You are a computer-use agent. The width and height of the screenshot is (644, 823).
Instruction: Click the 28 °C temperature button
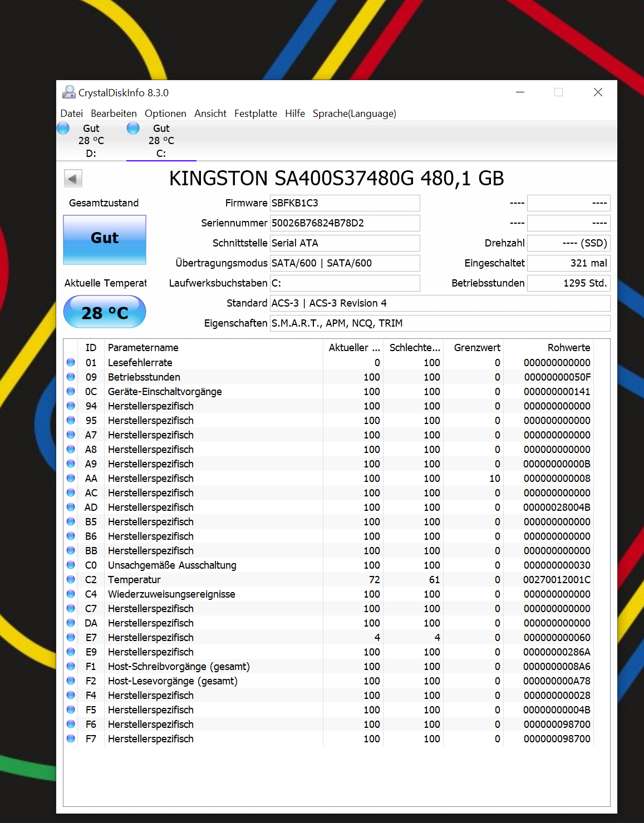tap(105, 312)
